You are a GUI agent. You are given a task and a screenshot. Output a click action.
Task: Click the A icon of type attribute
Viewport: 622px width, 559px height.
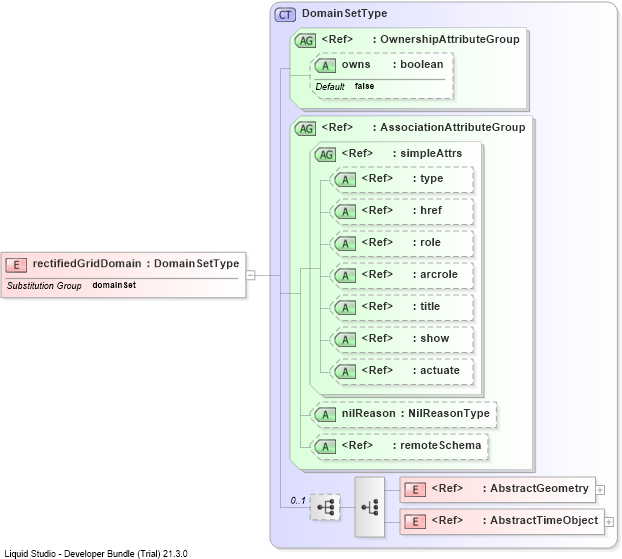pyautogui.click(x=345, y=180)
